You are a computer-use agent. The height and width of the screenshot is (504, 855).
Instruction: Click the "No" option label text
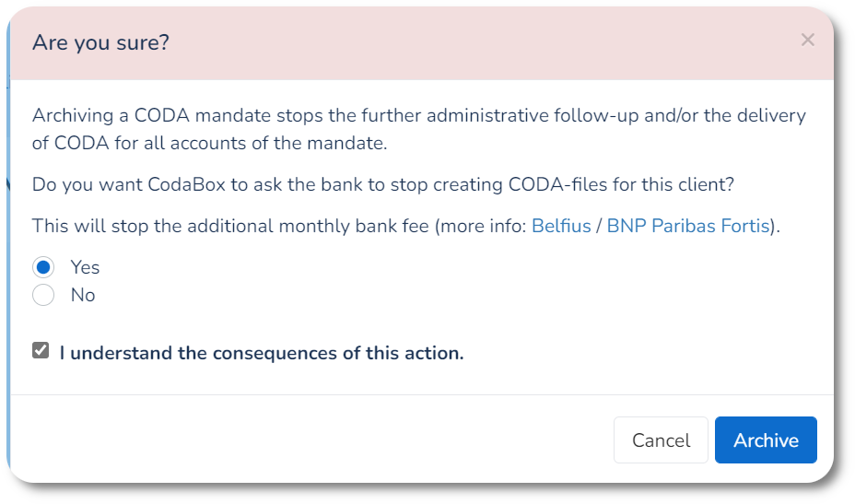click(83, 295)
